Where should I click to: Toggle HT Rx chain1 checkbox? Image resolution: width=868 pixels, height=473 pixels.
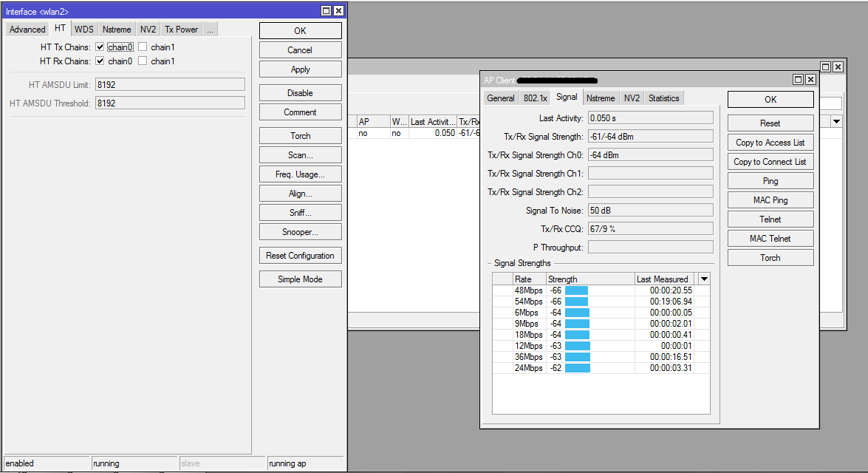tap(143, 61)
